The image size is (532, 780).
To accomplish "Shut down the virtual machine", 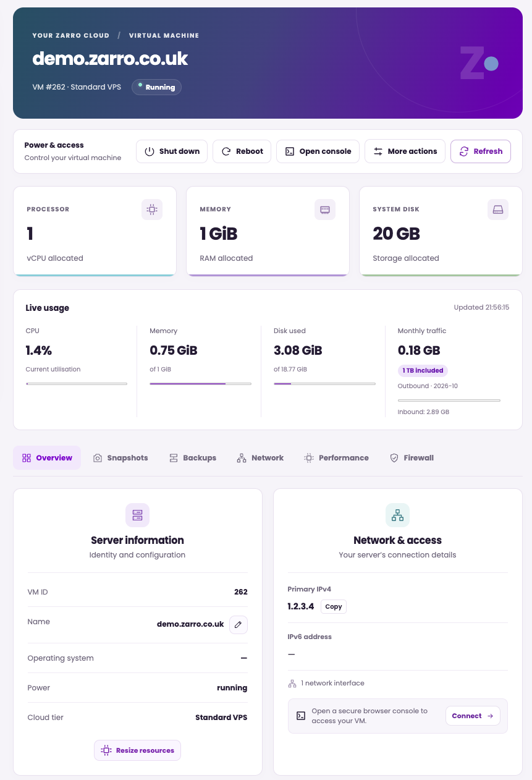I will point(172,151).
